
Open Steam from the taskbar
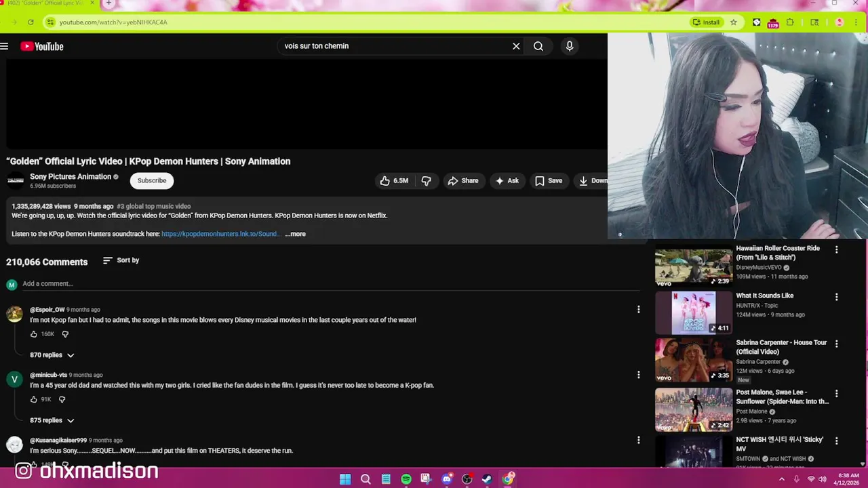pyautogui.click(x=488, y=479)
